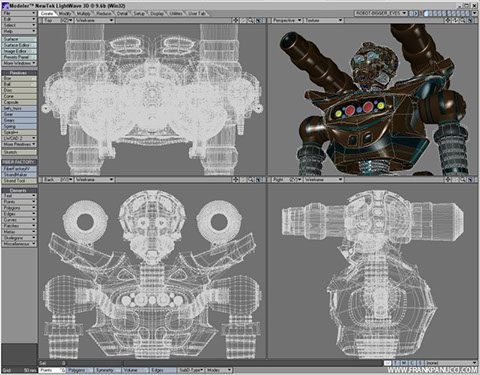Enable Points selection mode
The width and height of the screenshot is (480, 375).
[52, 370]
